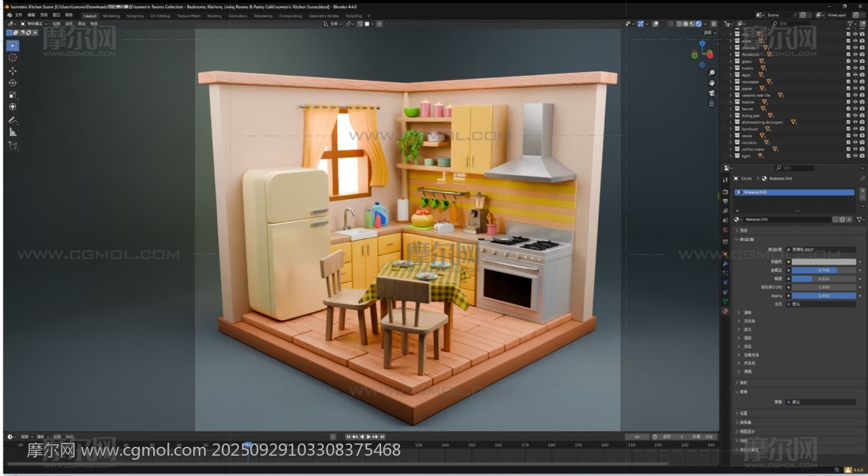Hide the toaster collection with eye icon
Screen dimensions: 868x476
[x=854, y=102]
